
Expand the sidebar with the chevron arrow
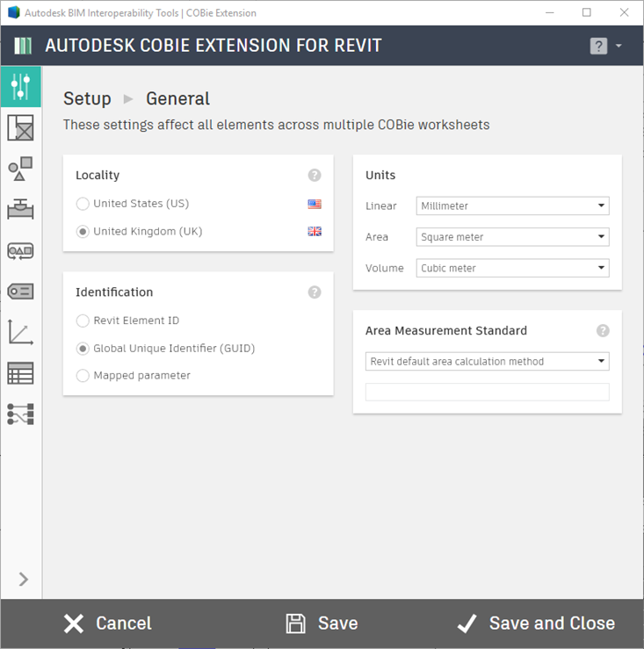coord(23,579)
